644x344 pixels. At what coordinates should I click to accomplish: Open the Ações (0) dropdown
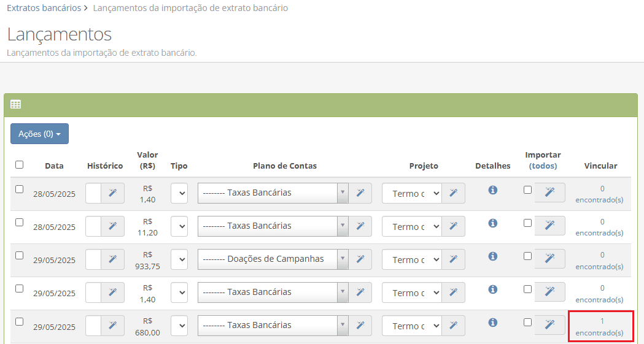[39, 134]
